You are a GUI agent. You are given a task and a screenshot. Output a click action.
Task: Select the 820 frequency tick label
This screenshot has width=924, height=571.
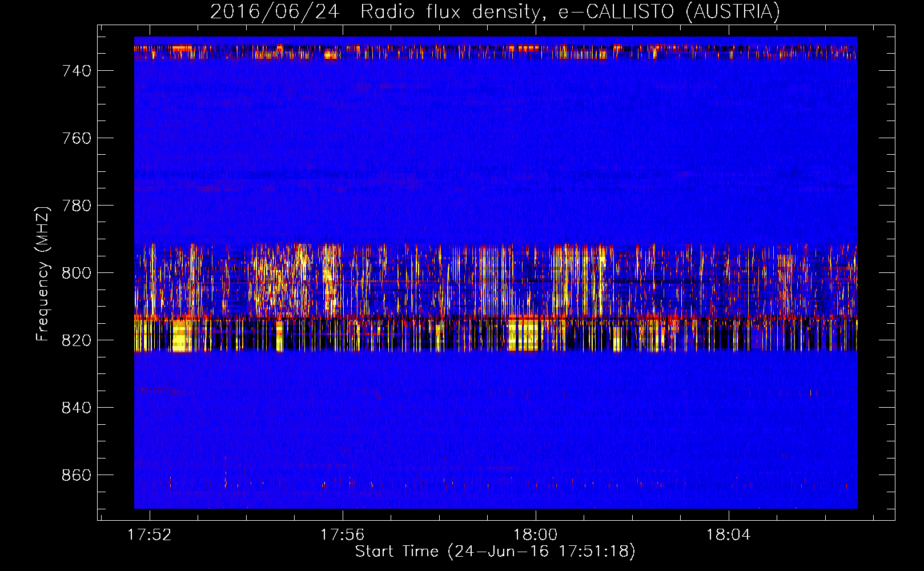coord(77,340)
